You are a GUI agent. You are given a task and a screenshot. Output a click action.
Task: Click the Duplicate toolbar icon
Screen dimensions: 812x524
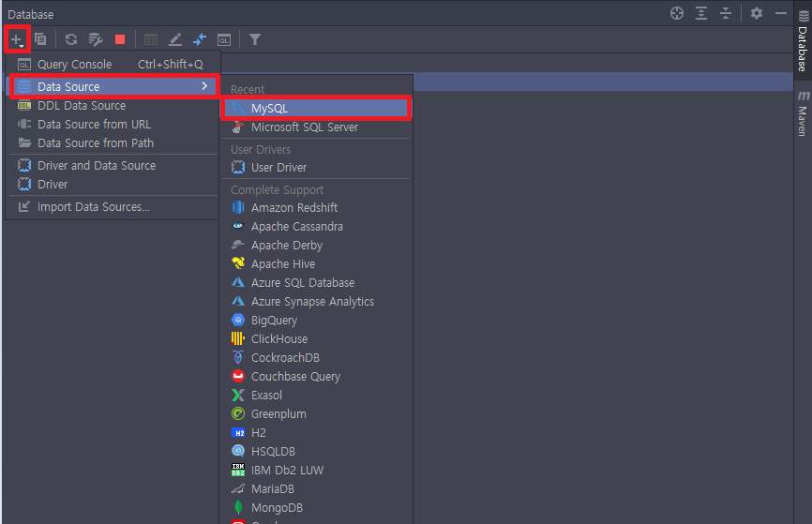click(40, 39)
